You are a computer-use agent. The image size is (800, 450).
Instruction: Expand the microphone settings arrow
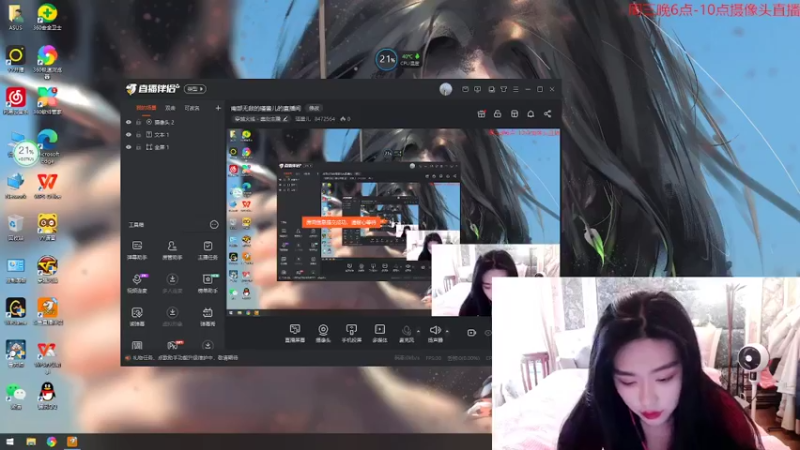click(x=418, y=331)
